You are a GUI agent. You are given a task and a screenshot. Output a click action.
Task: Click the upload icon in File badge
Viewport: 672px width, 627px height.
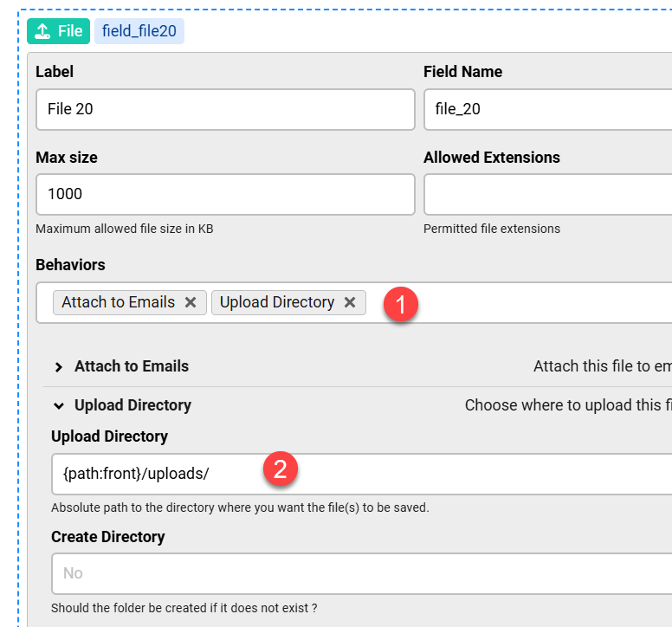coord(42,31)
